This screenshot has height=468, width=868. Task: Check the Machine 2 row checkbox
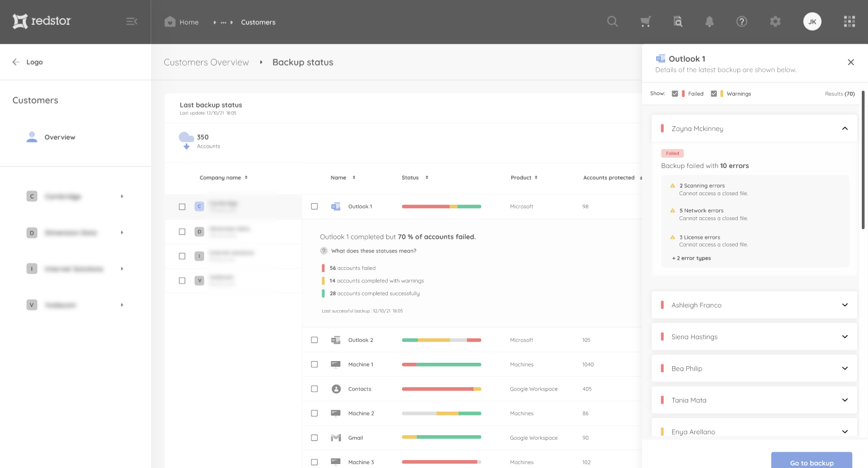coord(314,413)
